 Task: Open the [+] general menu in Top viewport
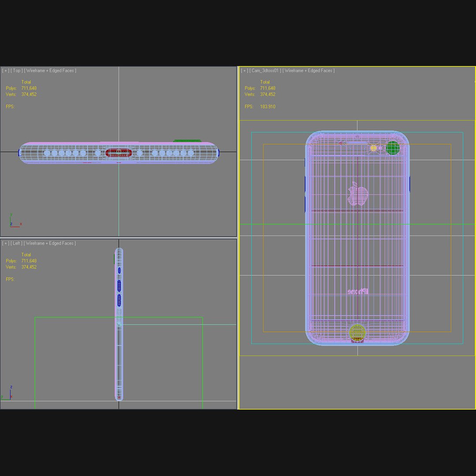[5, 71]
